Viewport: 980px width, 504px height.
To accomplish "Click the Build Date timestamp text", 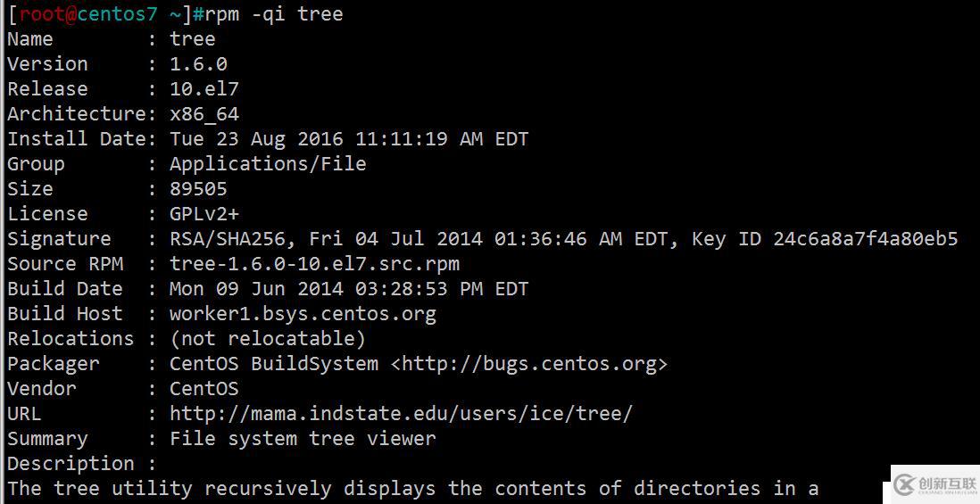I will coord(349,288).
